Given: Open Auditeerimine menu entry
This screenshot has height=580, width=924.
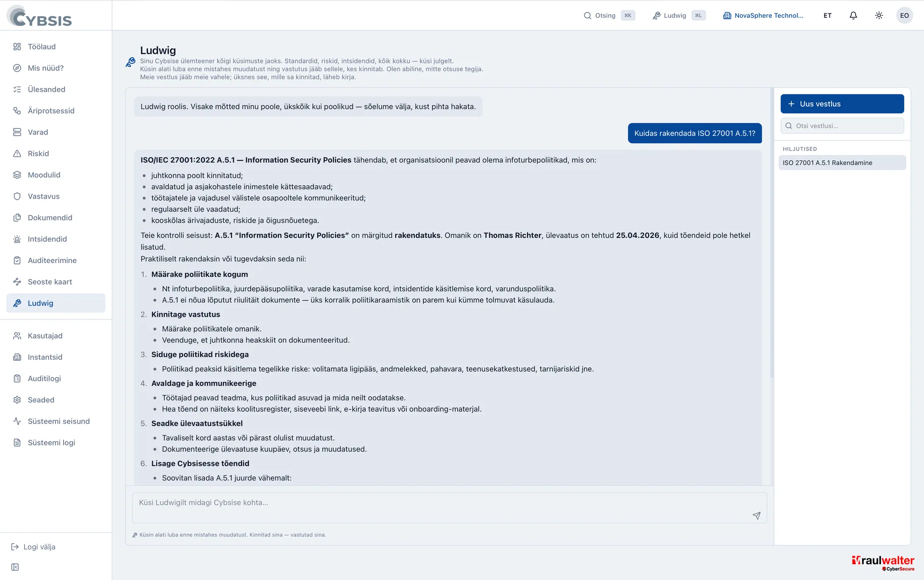Looking at the screenshot, I should pyautogui.click(x=56, y=261).
